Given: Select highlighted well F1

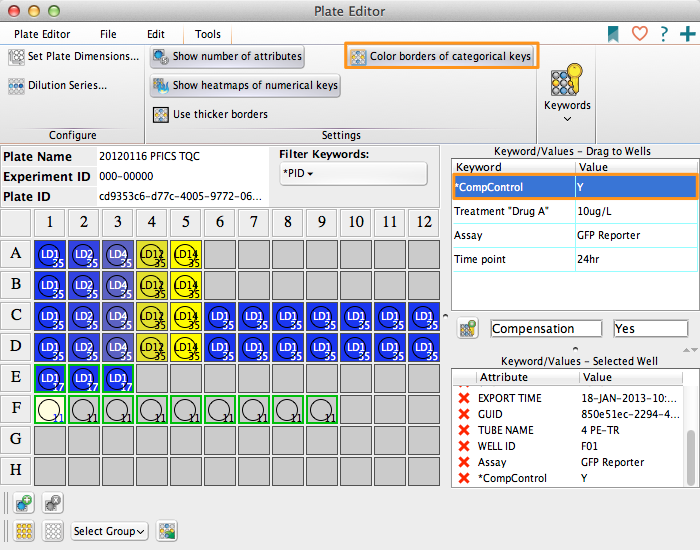Looking at the screenshot, I should (x=50, y=409).
